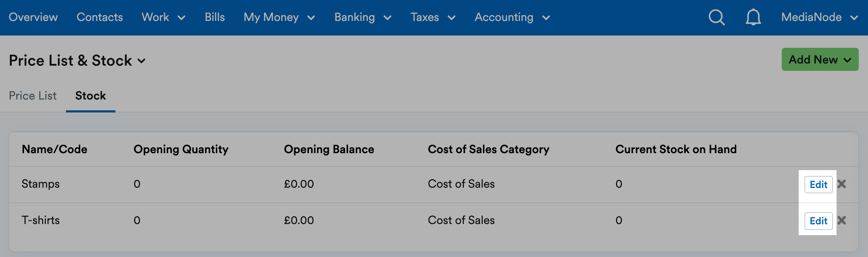Click the Current Stock on Hand header
868x257 pixels.
[x=676, y=149]
